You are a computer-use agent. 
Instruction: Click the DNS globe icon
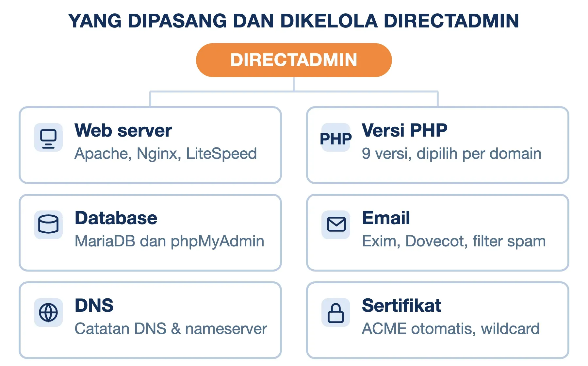(x=48, y=312)
